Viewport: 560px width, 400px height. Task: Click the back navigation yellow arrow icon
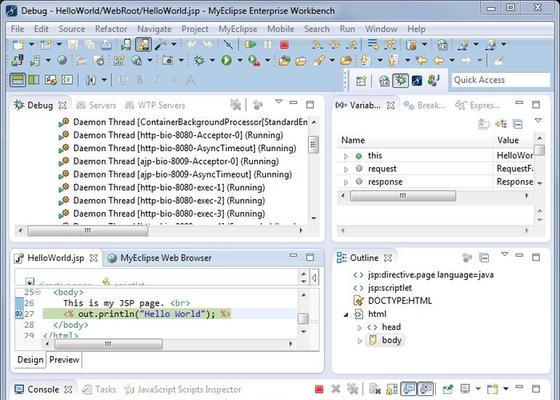(439, 60)
